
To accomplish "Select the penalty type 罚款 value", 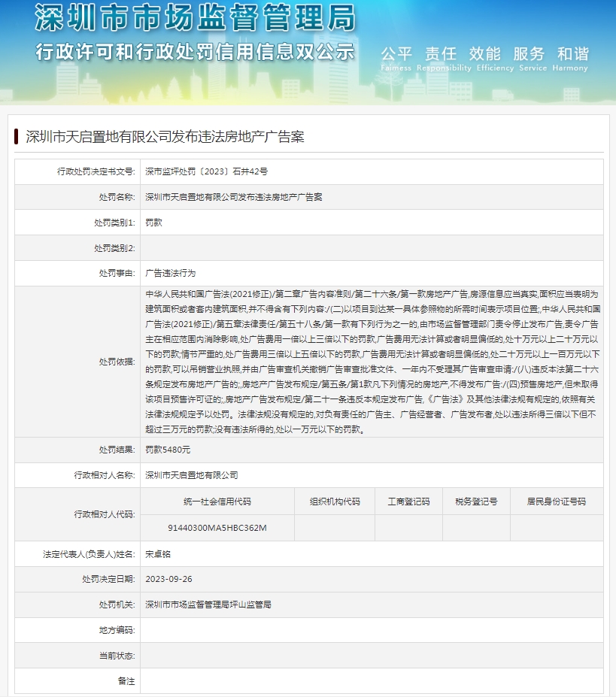I will point(154,223).
